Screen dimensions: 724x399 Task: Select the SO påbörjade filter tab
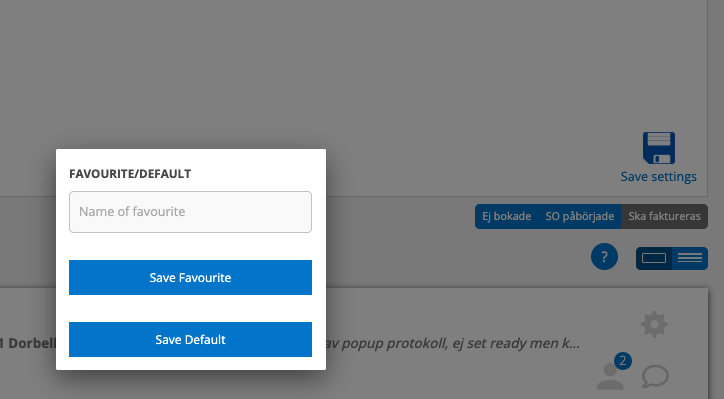(580, 216)
